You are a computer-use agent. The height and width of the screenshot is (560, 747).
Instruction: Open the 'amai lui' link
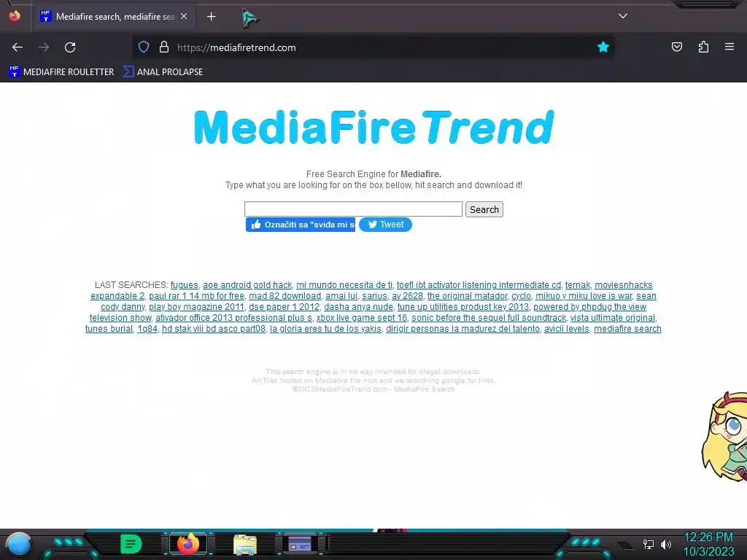pyautogui.click(x=341, y=296)
